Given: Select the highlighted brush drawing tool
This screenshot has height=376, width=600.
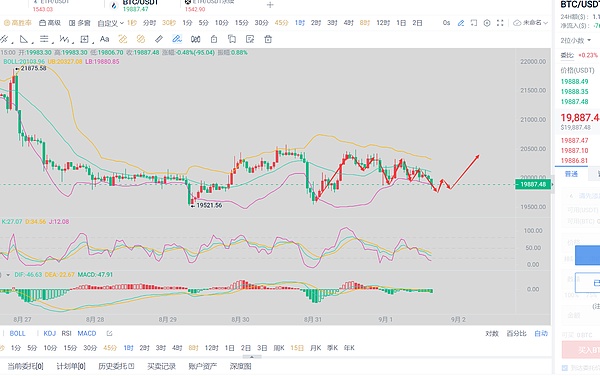Looking at the screenshot, I should click(x=177, y=39).
